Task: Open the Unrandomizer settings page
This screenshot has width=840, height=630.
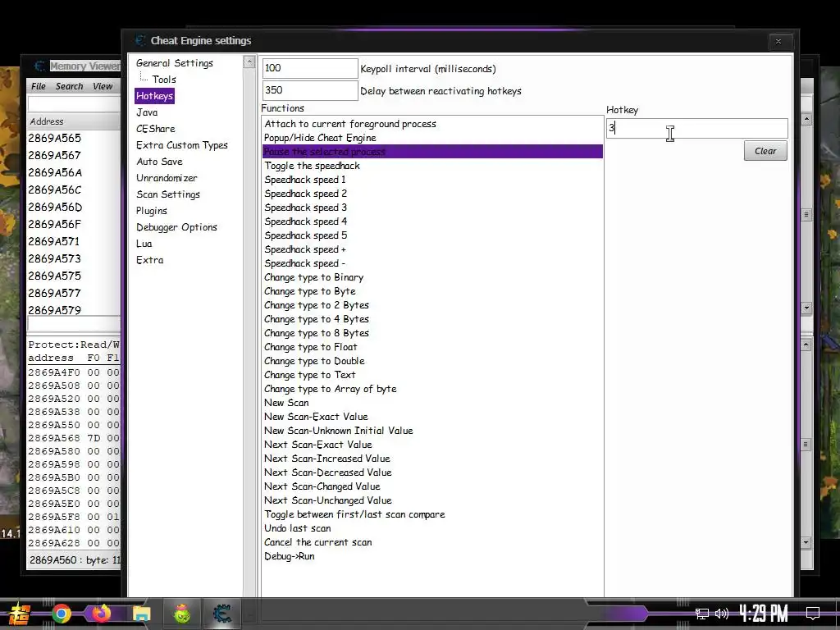Action: [x=167, y=178]
